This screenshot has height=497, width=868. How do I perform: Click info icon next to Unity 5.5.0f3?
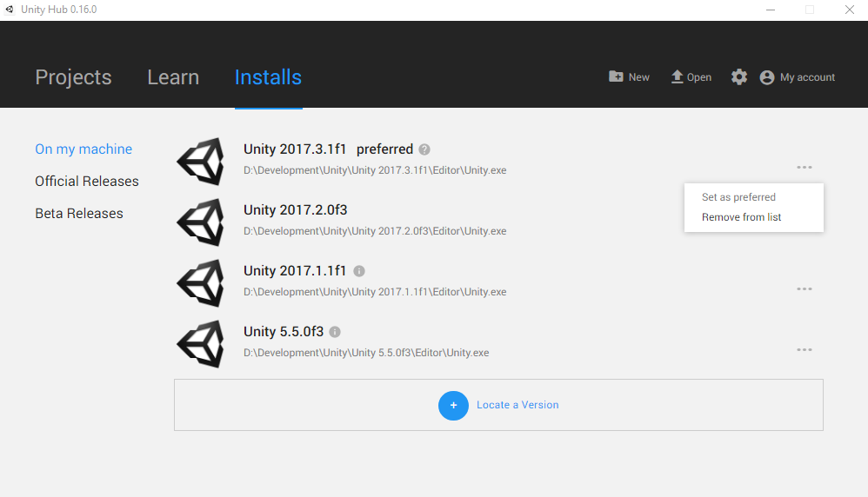[335, 332]
